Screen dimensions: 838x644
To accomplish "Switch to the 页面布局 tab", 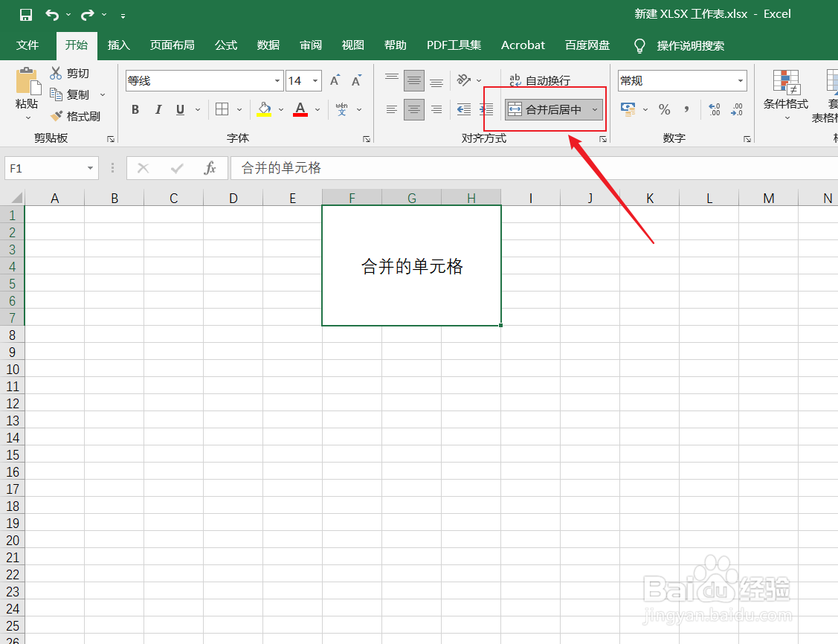I will pyautogui.click(x=172, y=45).
